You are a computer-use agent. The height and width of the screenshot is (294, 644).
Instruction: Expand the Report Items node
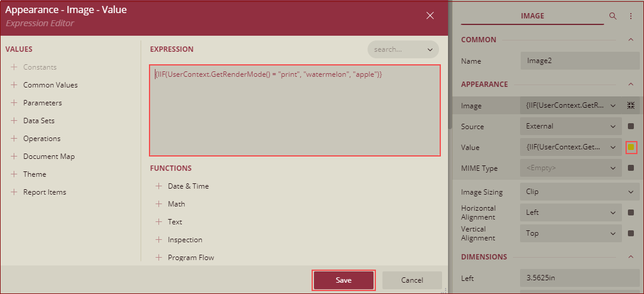click(14, 192)
